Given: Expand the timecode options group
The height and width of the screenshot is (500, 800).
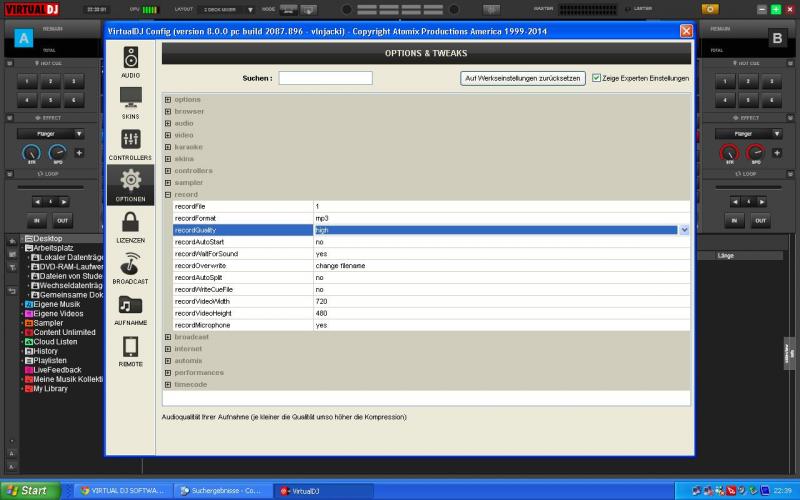Looking at the screenshot, I should click(168, 385).
